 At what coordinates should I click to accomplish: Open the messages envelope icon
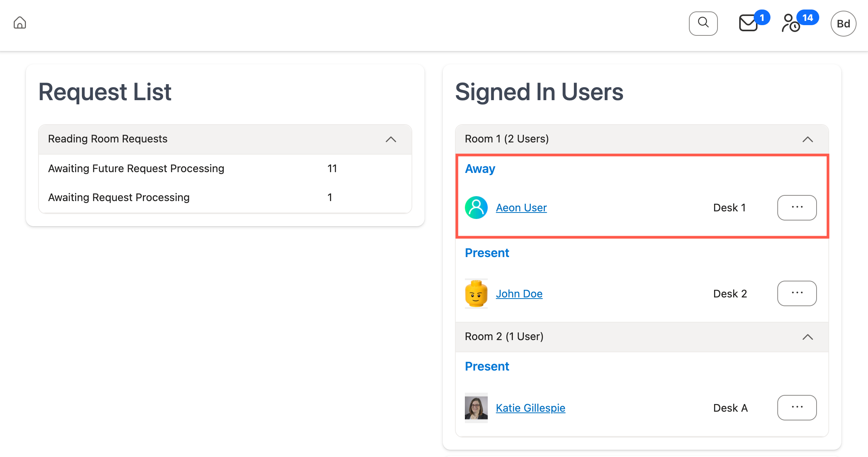point(748,24)
